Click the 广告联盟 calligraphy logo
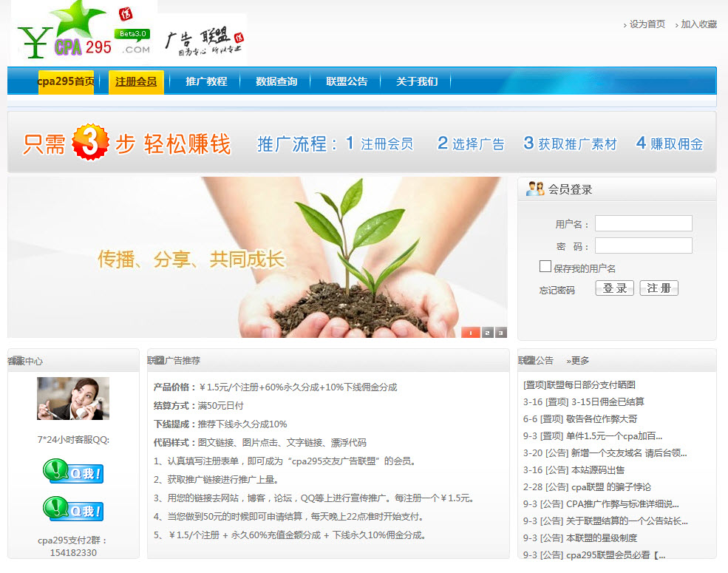This screenshot has width=728, height=573. pos(204,43)
